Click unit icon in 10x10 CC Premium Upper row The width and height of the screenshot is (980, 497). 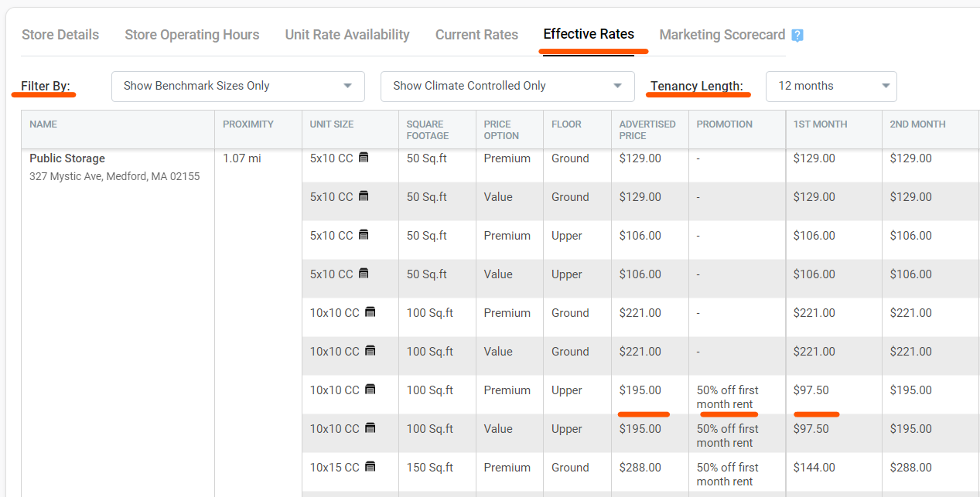(370, 390)
